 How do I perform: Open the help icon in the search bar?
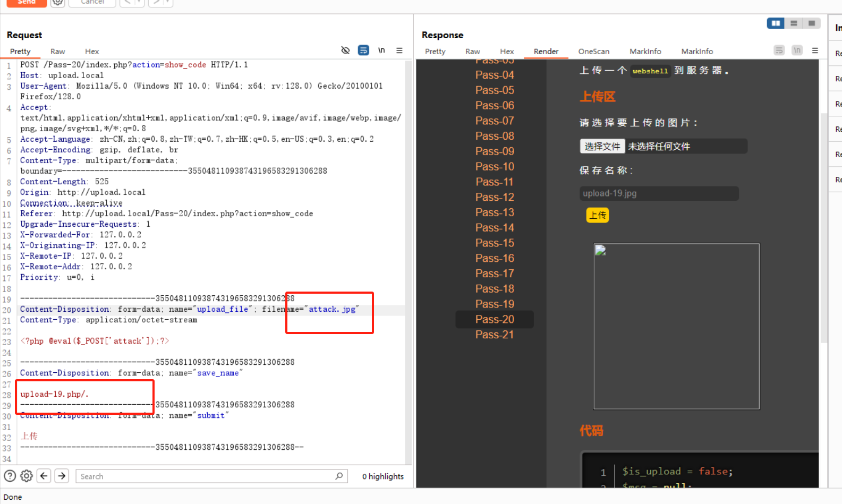pos(10,476)
